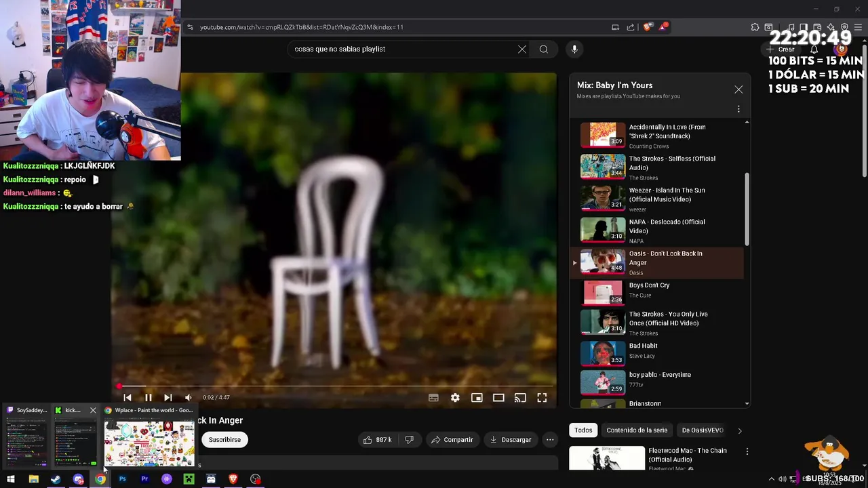Show more filter chips with arrow
868x488 pixels.
coord(740,430)
